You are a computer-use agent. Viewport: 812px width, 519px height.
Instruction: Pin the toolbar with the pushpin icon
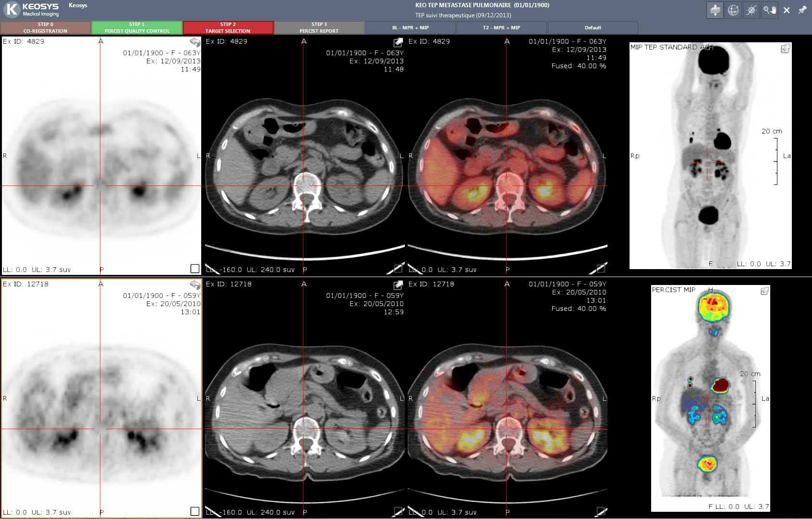click(x=802, y=10)
